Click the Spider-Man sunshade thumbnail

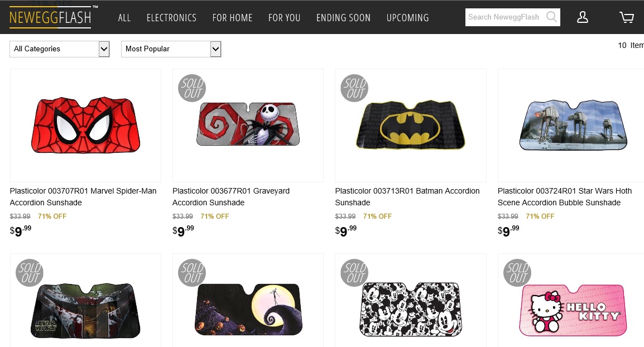click(x=85, y=125)
